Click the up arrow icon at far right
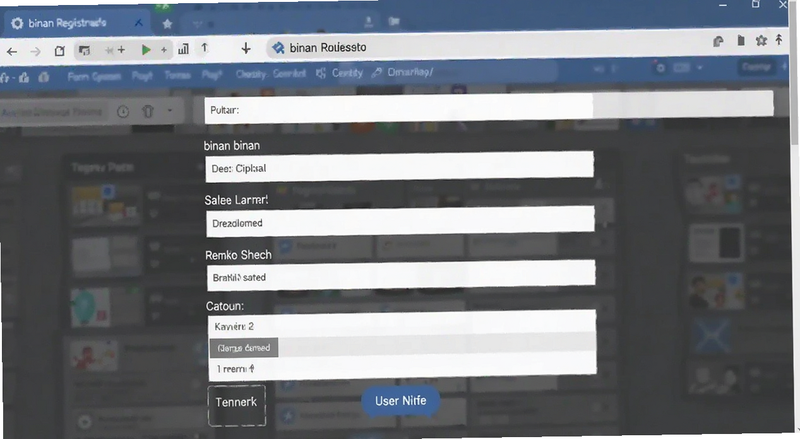800x439 pixels. [x=779, y=39]
